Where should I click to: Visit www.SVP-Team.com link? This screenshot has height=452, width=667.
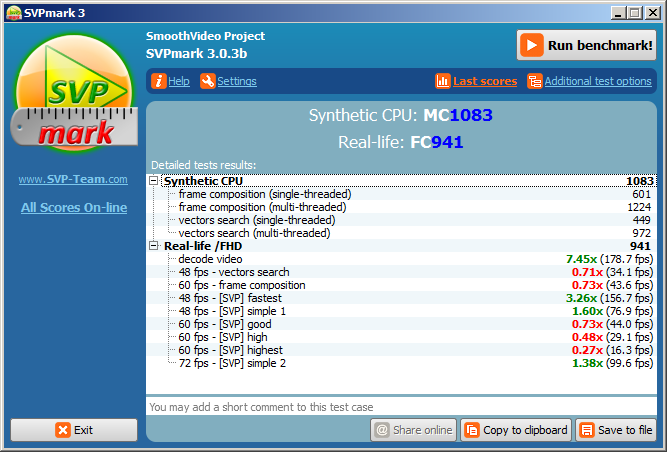point(73,179)
